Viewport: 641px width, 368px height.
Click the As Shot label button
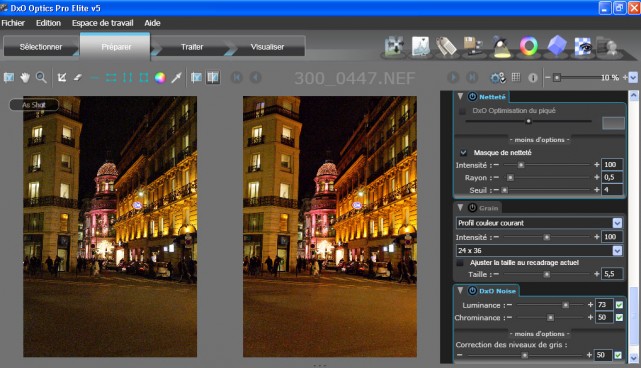point(34,105)
